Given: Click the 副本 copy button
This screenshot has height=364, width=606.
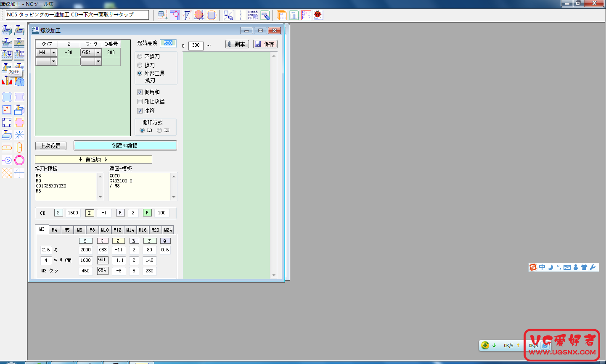Looking at the screenshot, I should (237, 44).
